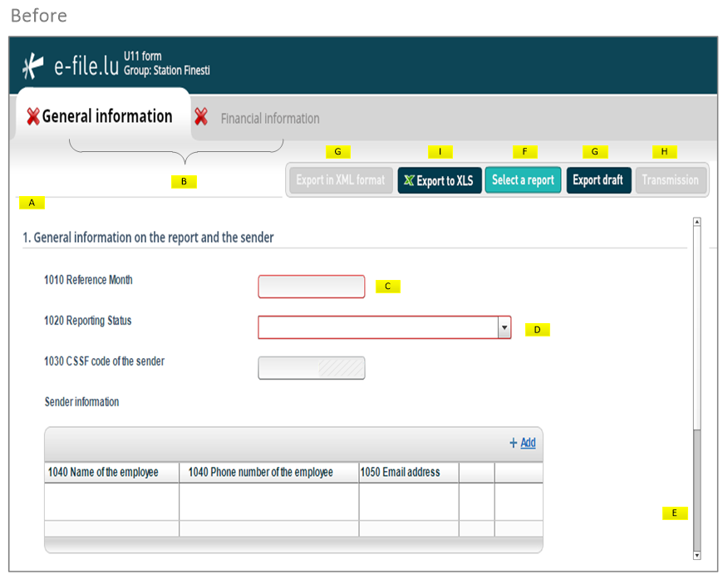Click the plus icon next to Add
The image size is (728, 579).
(x=514, y=443)
